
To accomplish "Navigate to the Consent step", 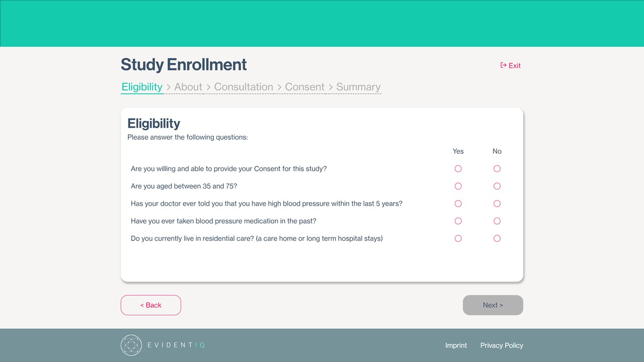I will (304, 86).
